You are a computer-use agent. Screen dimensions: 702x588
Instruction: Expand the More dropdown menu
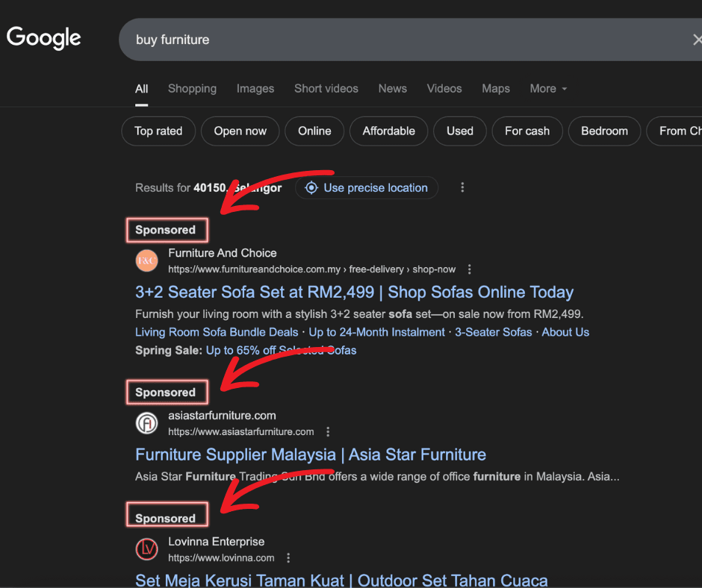click(548, 89)
